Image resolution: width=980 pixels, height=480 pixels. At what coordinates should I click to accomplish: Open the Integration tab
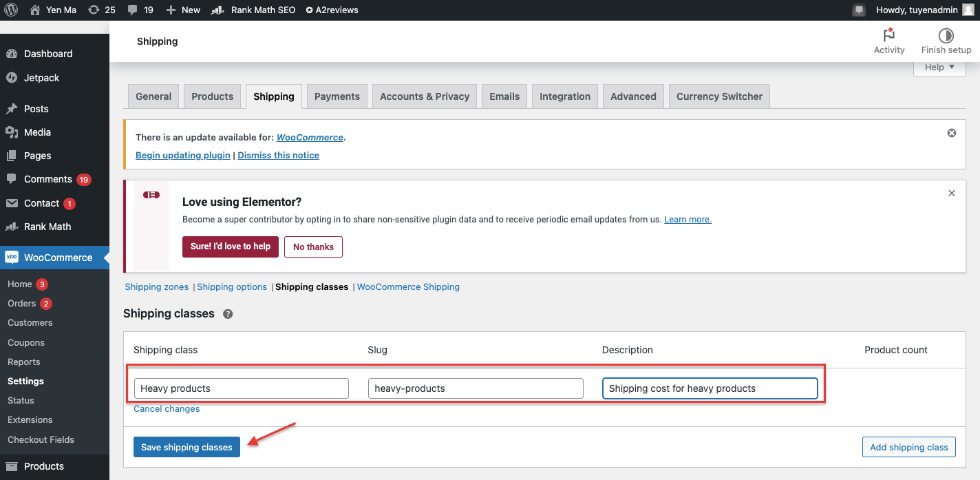[x=565, y=96]
